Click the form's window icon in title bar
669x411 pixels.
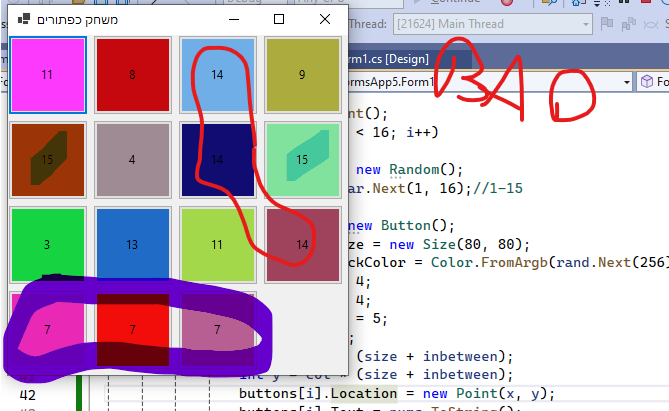point(24,19)
